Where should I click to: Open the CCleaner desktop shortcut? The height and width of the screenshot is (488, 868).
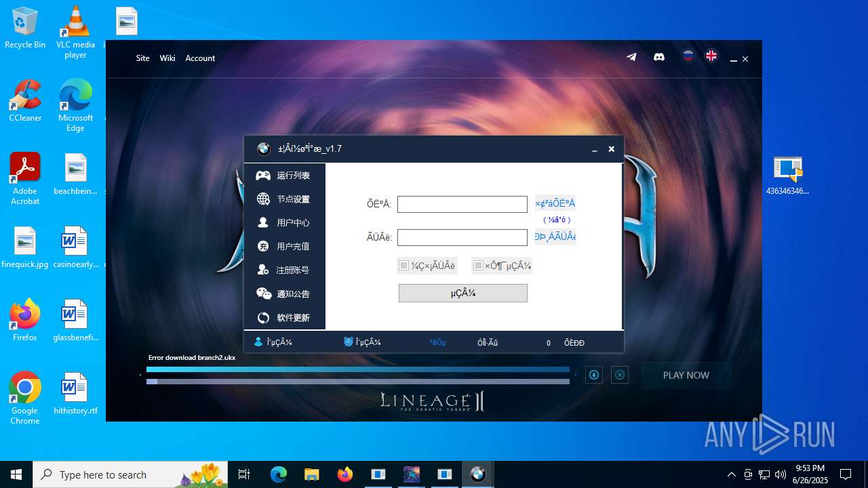pos(25,100)
